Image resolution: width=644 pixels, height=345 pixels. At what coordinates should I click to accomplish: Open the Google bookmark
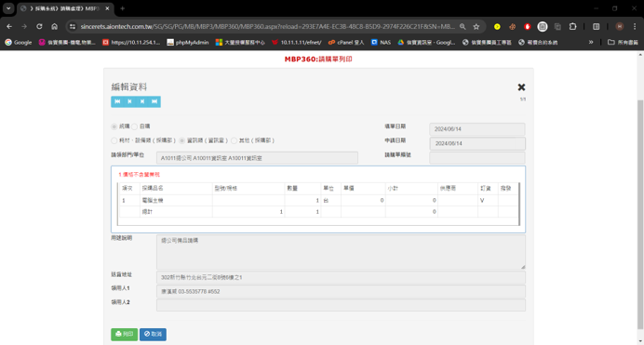[18, 42]
